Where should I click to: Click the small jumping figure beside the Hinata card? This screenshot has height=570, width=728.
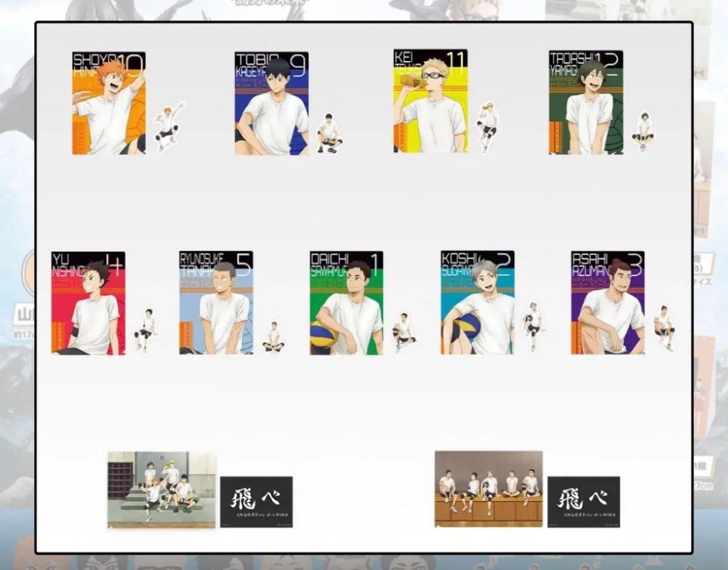(169, 127)
